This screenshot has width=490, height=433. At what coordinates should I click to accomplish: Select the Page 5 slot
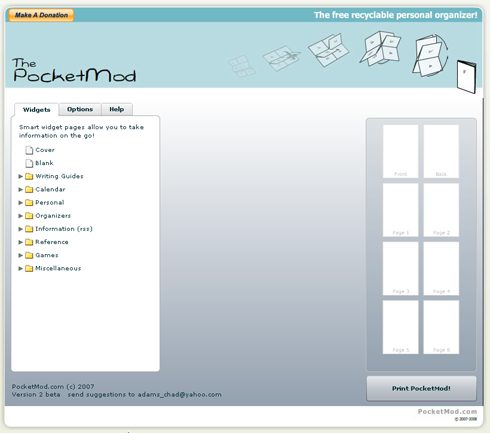(400, 327)
